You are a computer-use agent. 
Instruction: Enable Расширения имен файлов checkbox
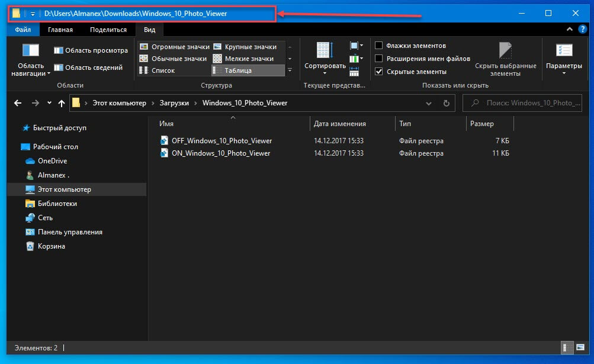[379, 59]
